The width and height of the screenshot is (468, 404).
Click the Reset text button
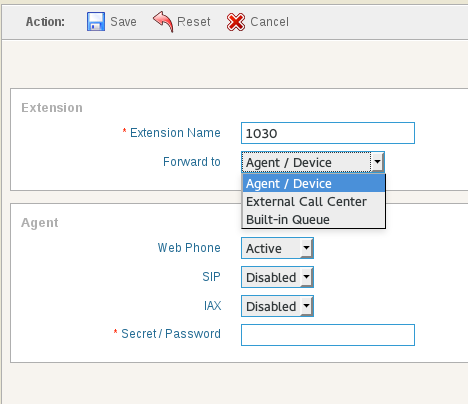pos(194,22)
